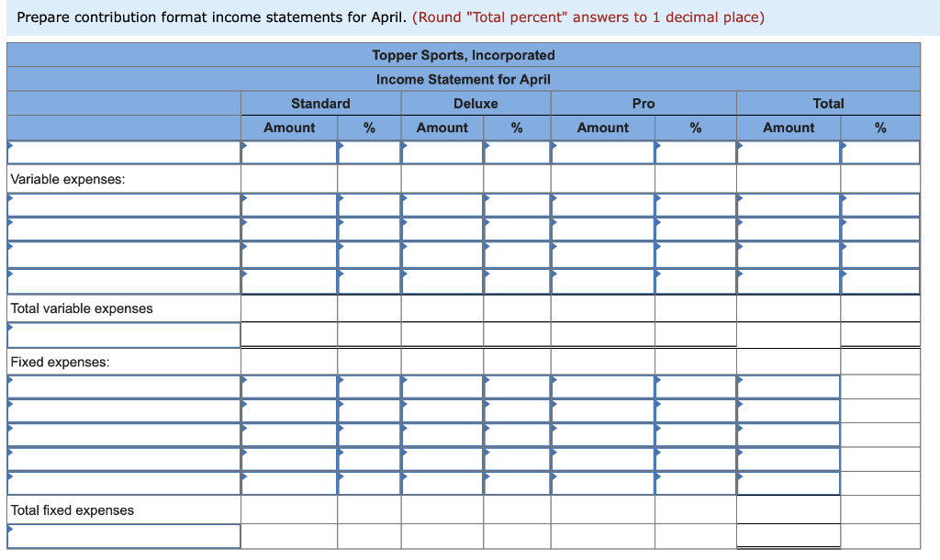Open the first variable expense label dropdown

tap(124, 205)
